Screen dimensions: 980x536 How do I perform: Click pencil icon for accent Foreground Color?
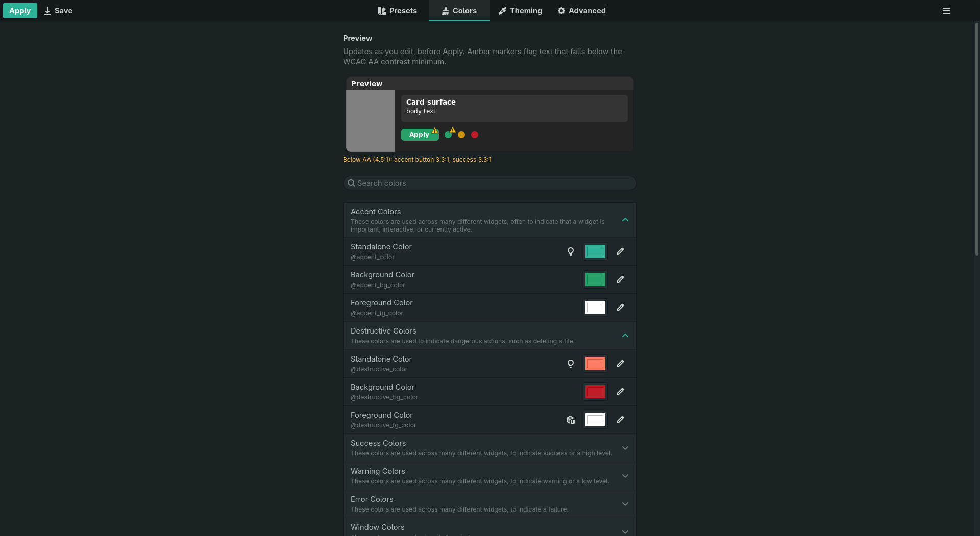620,308
